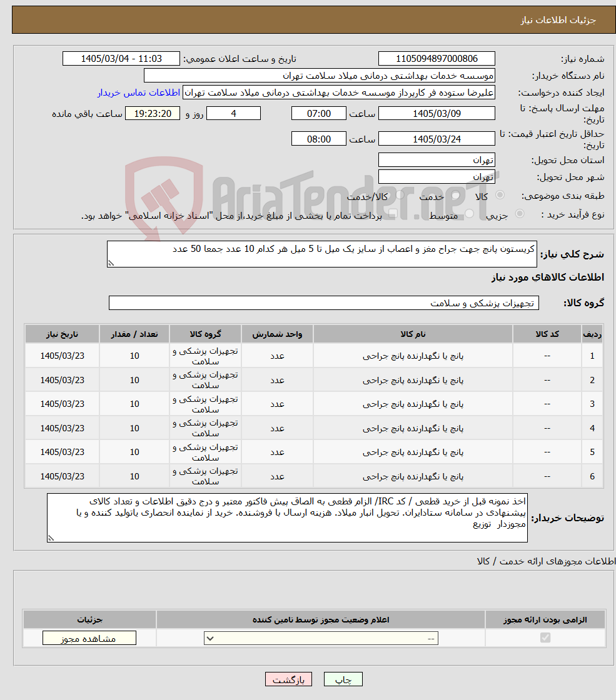Image resolution: width=616 pixels, height=700 pixels.
Task: Click the request creator name field
Action: (x=339, y=92)
